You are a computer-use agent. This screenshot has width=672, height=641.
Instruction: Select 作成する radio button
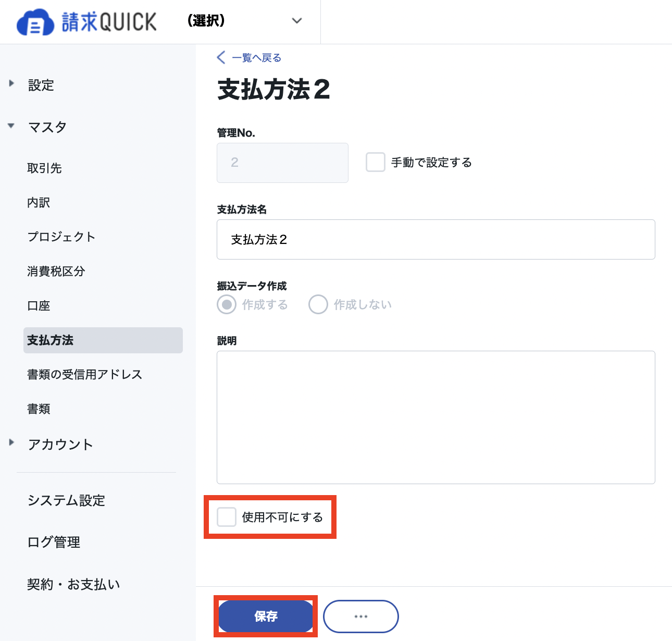[227, 304]
